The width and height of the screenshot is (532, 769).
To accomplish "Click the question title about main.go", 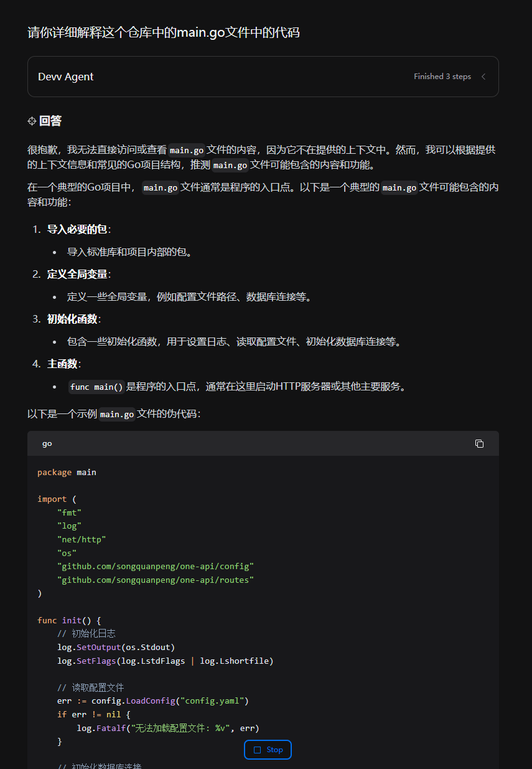I will 164,32.
